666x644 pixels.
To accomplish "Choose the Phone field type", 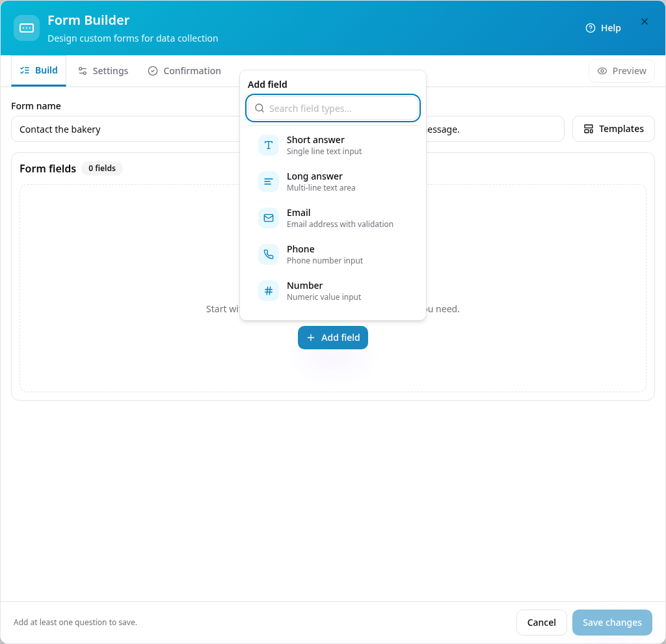I will 333,254.
